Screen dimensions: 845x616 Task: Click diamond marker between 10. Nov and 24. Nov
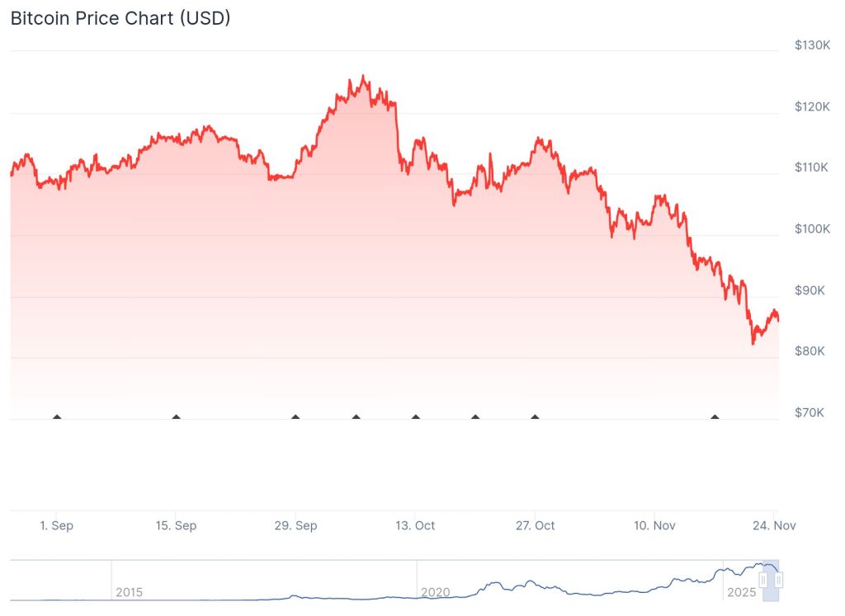[x=715, y=417]
